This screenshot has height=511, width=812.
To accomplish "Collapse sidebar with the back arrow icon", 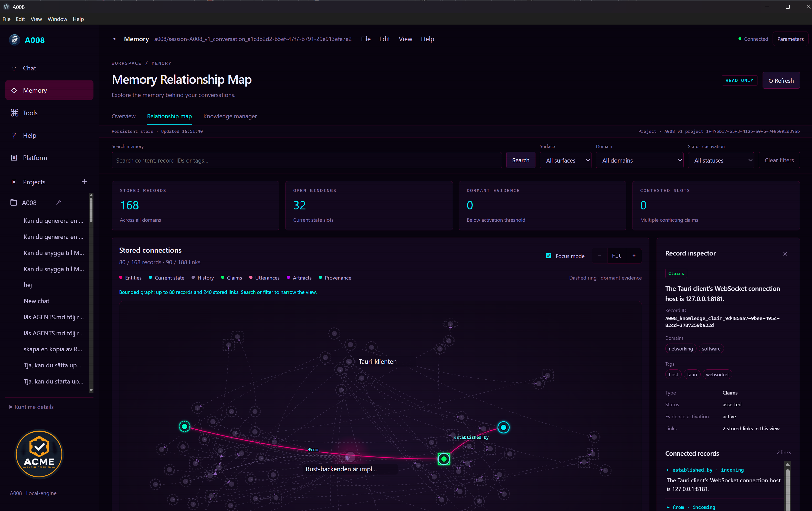I will pos(114,39).
